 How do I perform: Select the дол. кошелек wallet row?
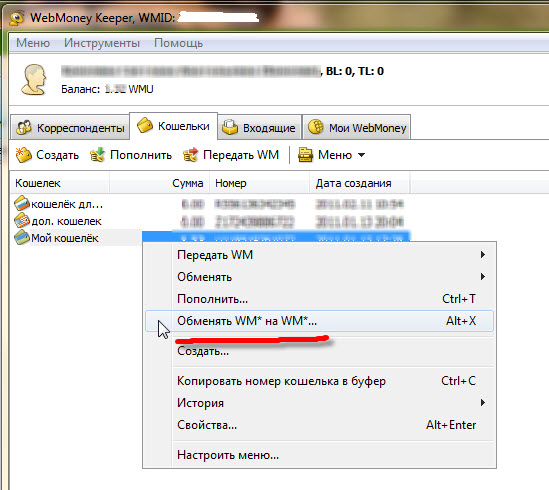coord(210,221)
